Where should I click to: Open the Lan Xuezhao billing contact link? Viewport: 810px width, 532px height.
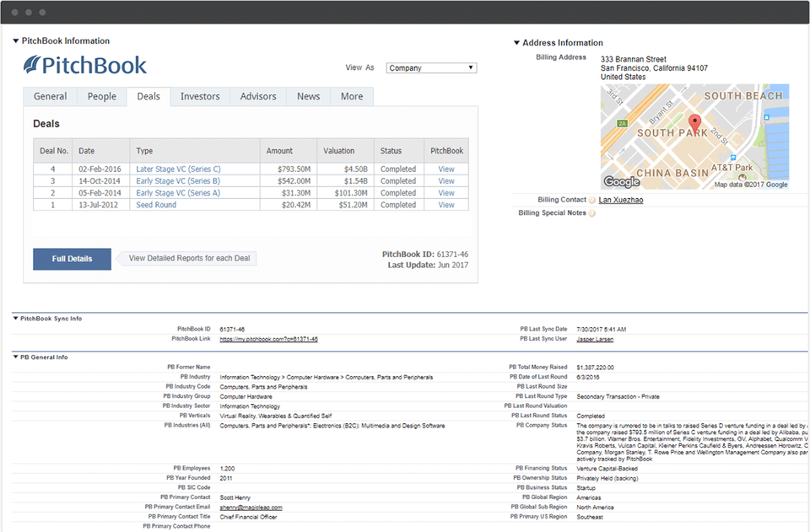(621, 201)
